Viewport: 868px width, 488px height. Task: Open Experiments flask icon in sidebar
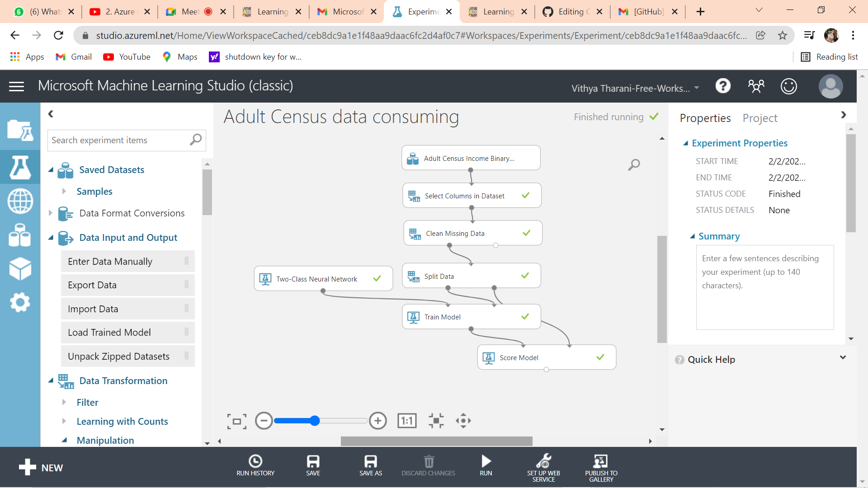(20, 167)
